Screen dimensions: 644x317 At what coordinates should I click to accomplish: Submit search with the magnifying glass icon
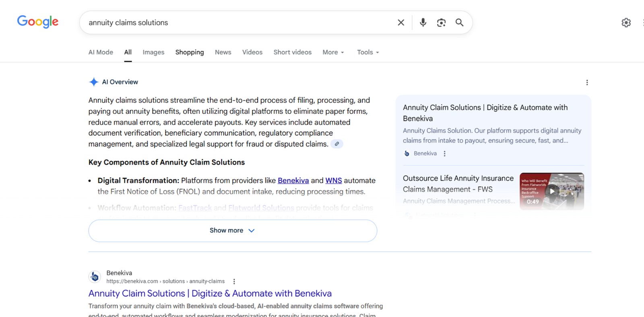click(x=459, y=23)
